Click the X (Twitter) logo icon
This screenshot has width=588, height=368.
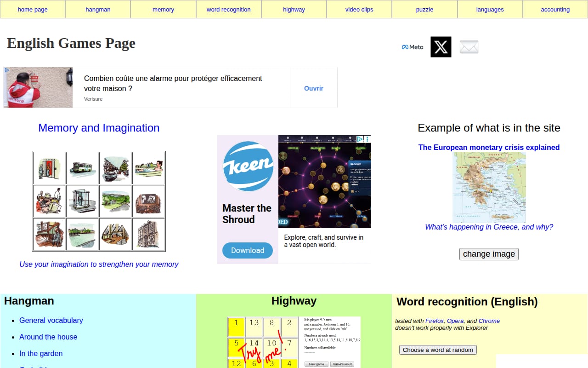(441, 47)
